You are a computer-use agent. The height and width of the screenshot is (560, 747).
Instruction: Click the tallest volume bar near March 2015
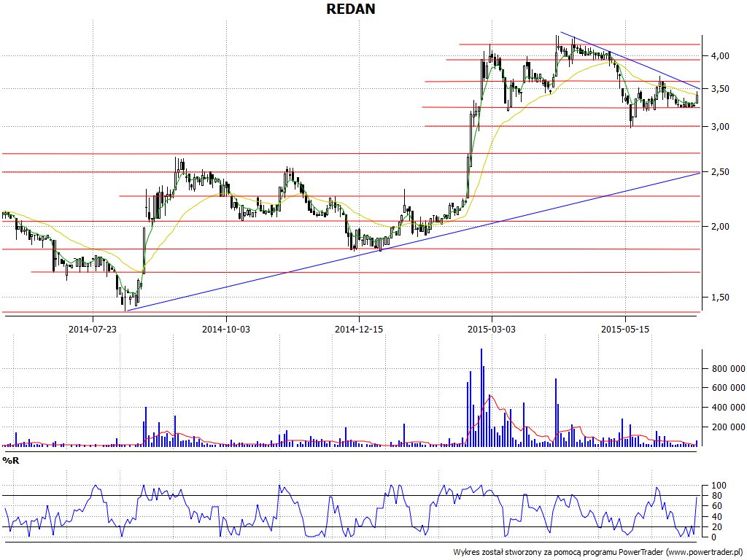481,397
